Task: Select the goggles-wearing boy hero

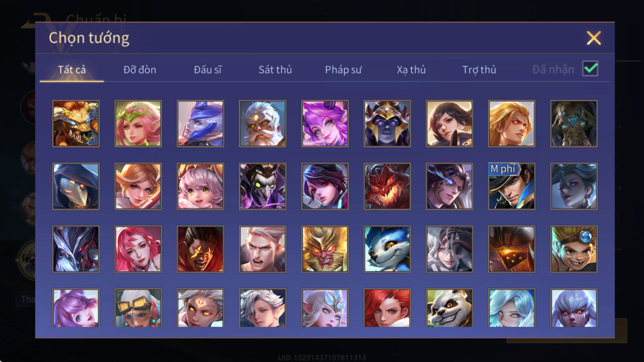Action: click(x=574, y=249)
